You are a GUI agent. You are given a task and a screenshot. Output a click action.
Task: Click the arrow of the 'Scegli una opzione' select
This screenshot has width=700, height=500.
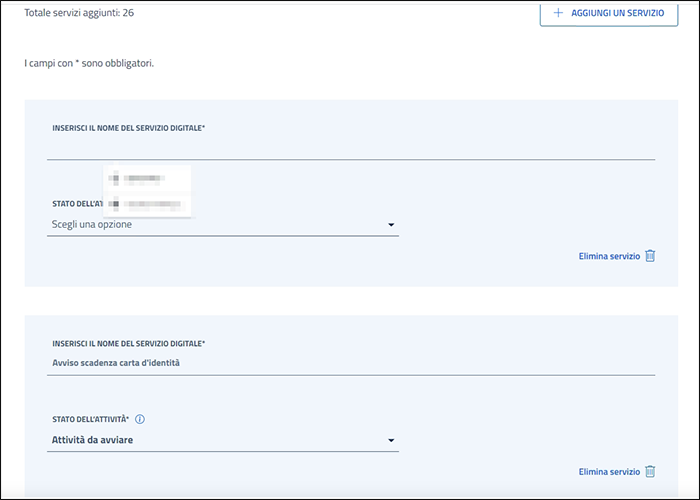(x=391, y=225)
